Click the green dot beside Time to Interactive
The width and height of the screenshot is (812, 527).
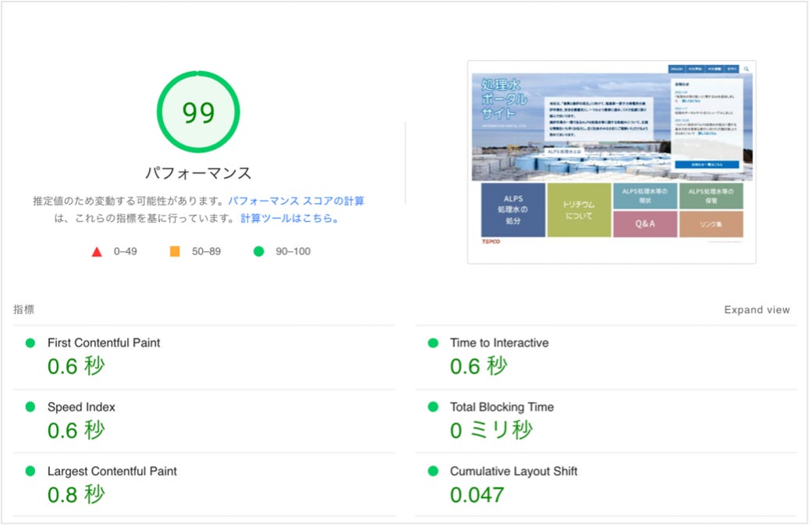(x=433, y=343)
